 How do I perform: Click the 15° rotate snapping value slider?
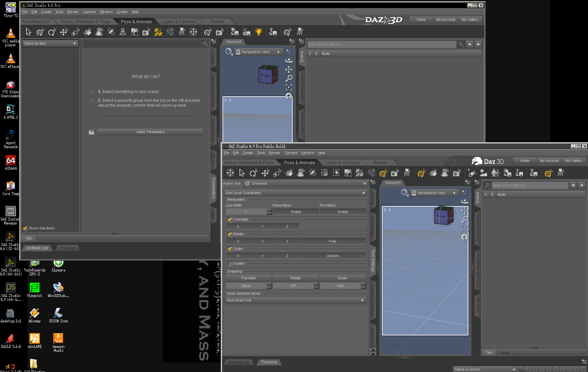pyautogui.click(x=293, y=286)
